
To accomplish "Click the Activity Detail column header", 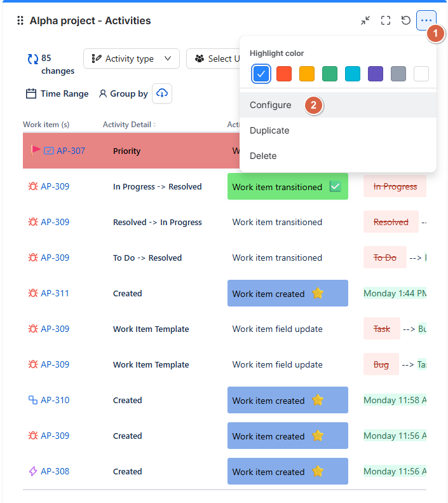I will (x=127, y=125).
